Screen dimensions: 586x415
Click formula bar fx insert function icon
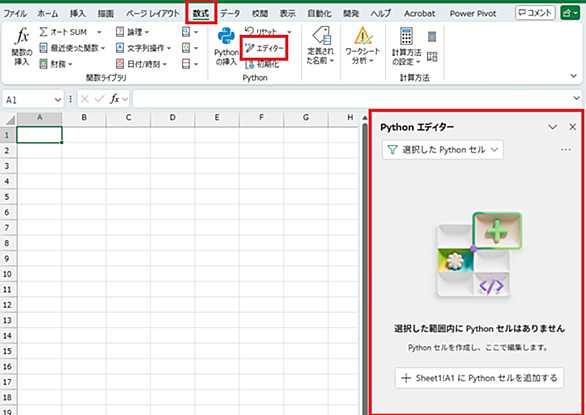pos(114,99)
